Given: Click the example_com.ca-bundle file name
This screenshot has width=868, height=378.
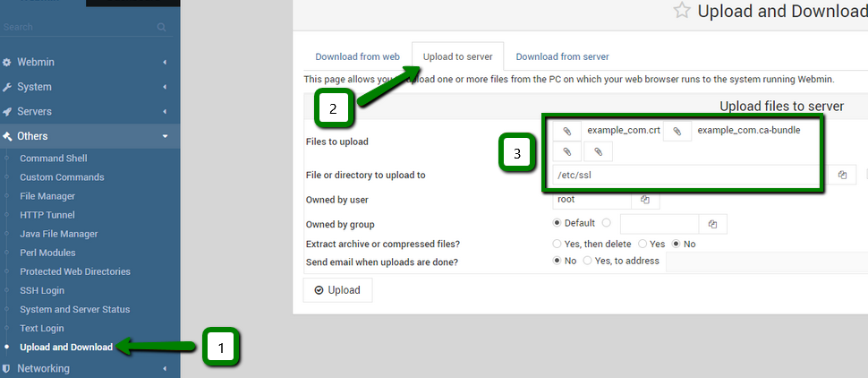Looking at the screenshot, I should 749,131.
